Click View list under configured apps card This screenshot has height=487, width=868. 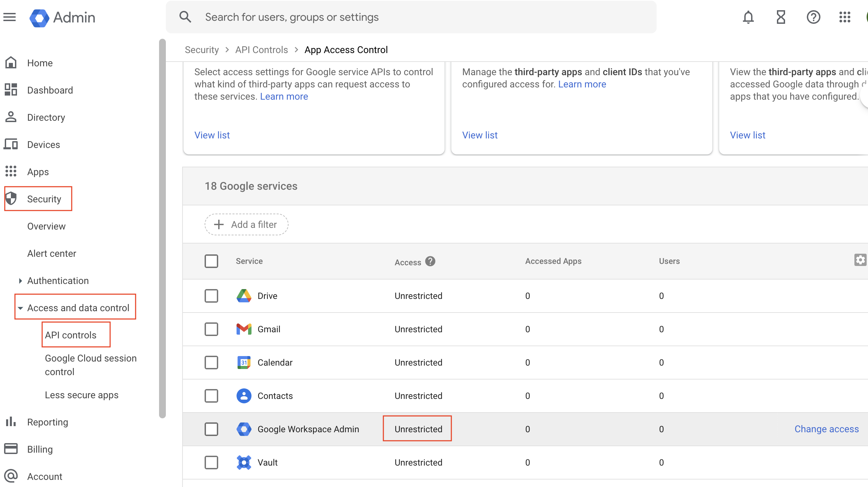(480, 135)
